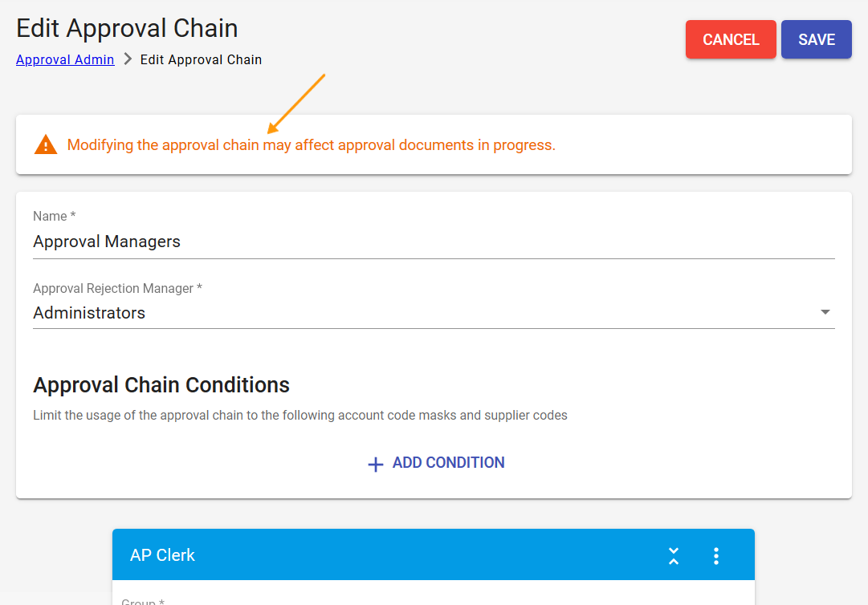Cancel editing the approval chain

(731, 39)
